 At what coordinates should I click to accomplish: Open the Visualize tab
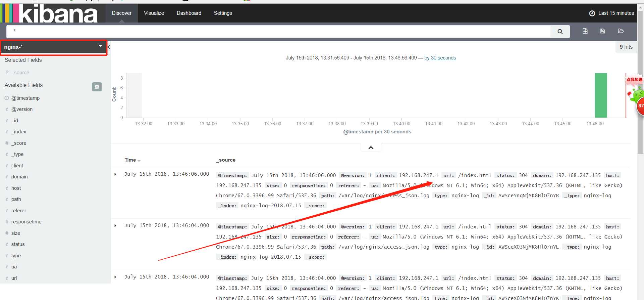pyautogui.click(x=154, y=13)
